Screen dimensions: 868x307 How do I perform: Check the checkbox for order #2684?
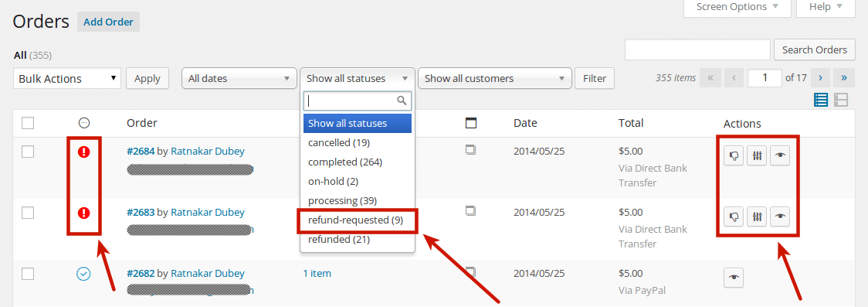coord(28,152)
